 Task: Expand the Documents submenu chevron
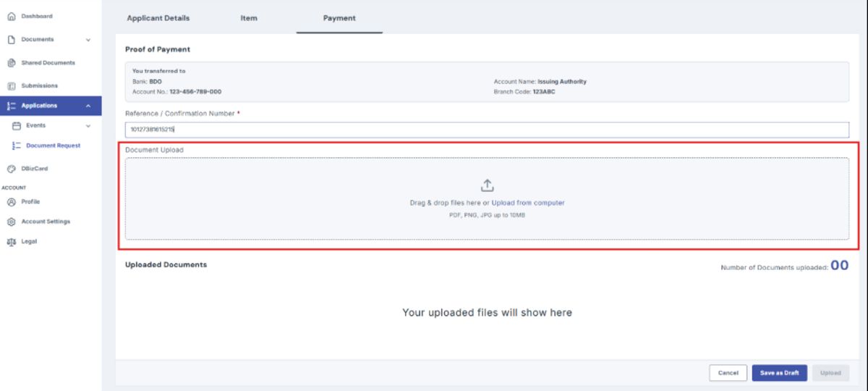tap(88, 40)
